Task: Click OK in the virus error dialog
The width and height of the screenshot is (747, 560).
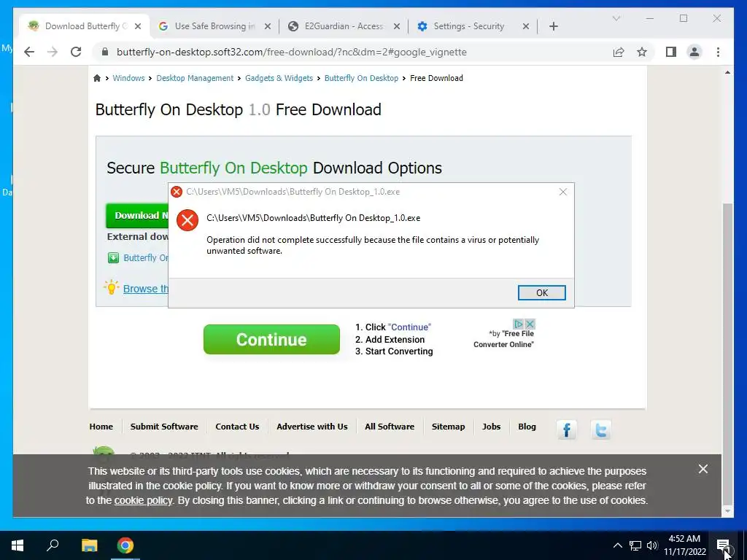Action: click(542, 293)
